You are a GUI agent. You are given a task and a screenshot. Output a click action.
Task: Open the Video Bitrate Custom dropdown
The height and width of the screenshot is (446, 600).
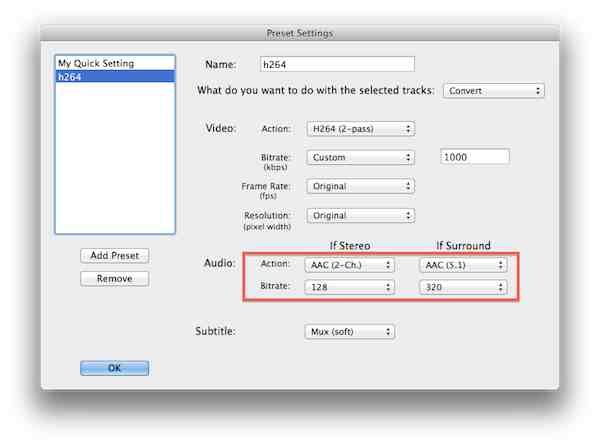coord(360,157)
